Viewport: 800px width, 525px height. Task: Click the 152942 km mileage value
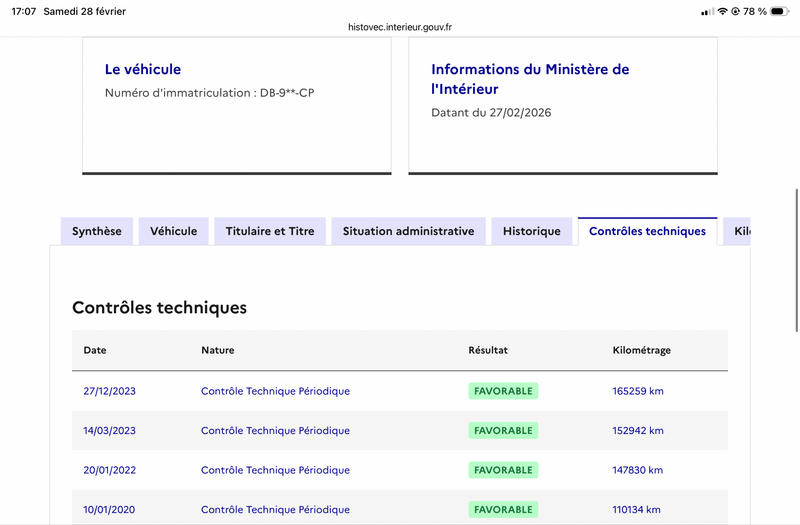tap(638, 431)
